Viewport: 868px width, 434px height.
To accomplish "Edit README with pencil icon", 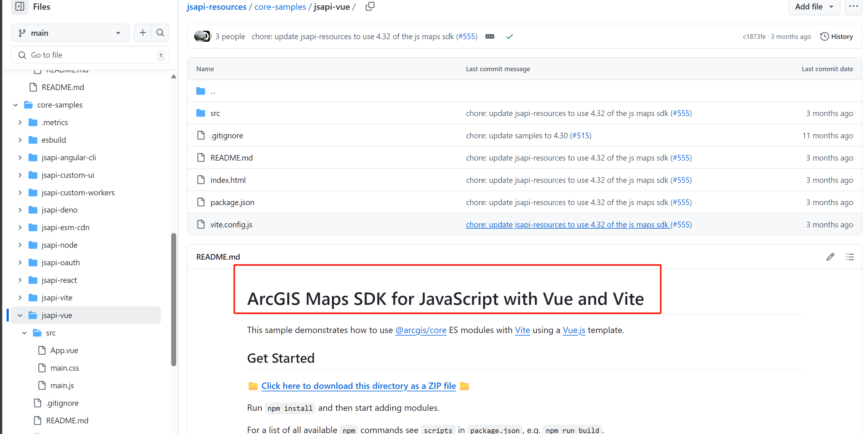I will [x=830, y=257].
